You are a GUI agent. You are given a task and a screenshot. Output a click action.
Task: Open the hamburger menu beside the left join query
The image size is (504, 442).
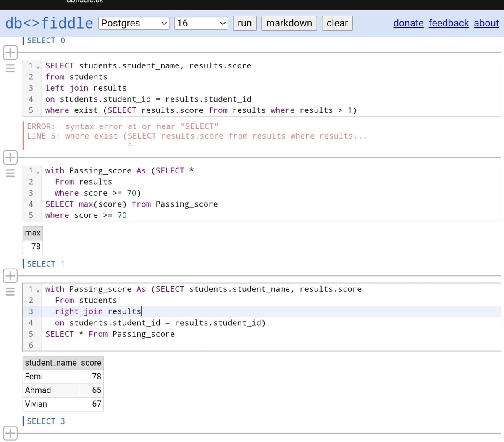[x=10, y=68]
